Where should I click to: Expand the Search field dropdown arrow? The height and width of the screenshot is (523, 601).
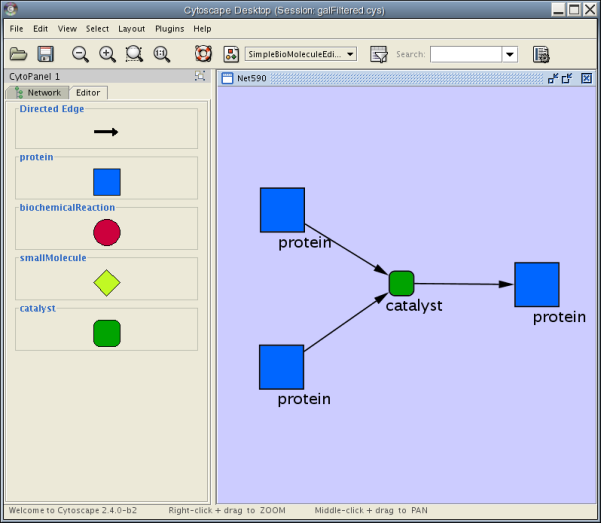click(509, 55)
